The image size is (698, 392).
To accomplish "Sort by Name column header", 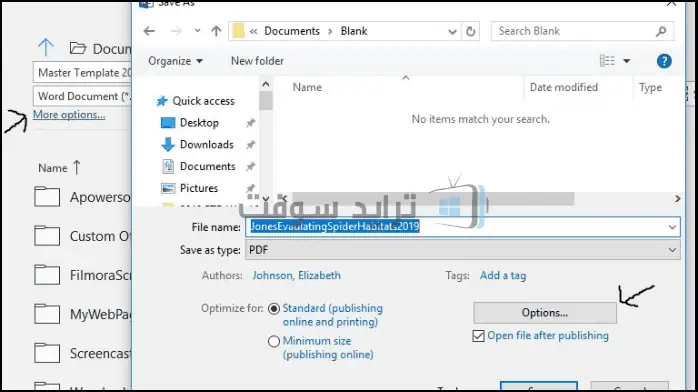I will (x=307, y=87).
